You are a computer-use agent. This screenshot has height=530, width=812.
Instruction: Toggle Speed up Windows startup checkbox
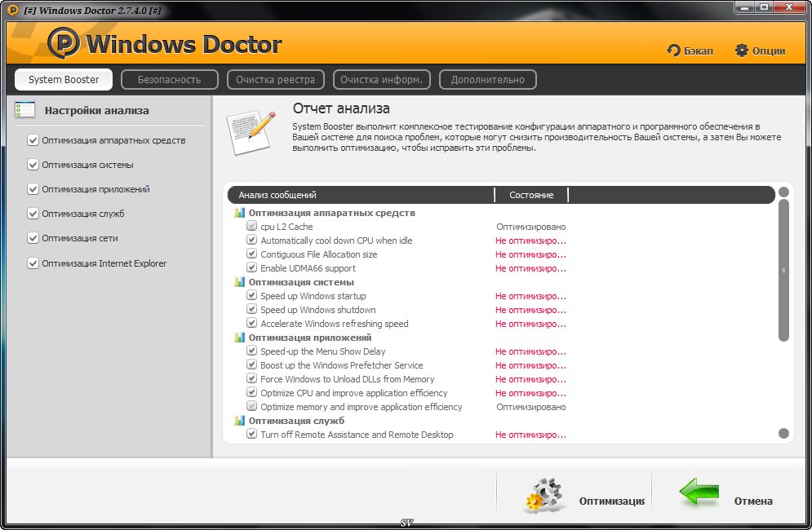tap(251, 295)
